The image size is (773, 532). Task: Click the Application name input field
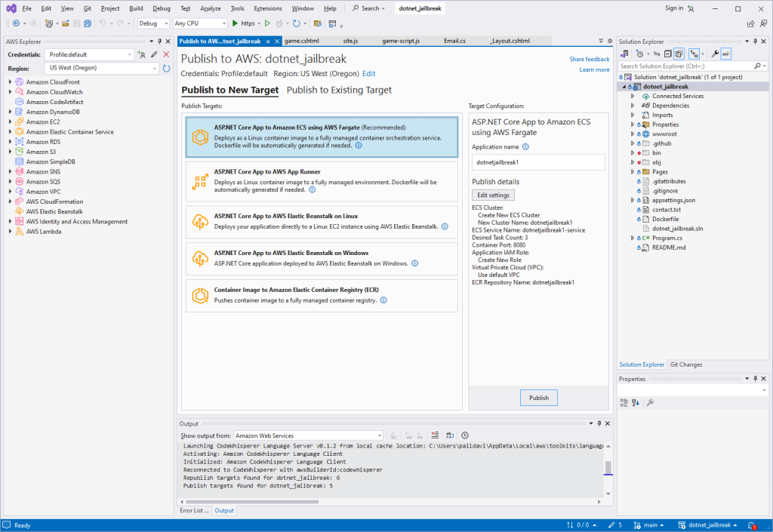click(x=538, y=162)
